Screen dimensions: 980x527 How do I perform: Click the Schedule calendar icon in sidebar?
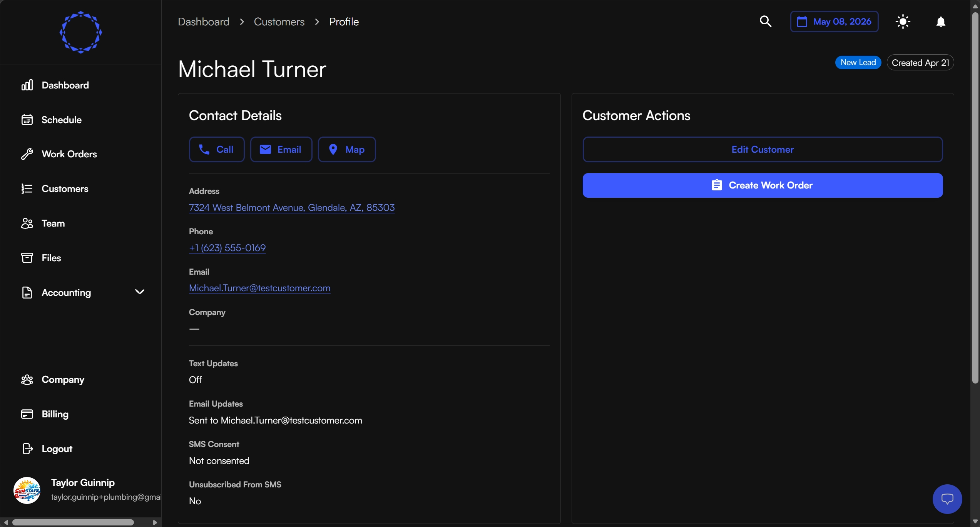coord(27,120)
